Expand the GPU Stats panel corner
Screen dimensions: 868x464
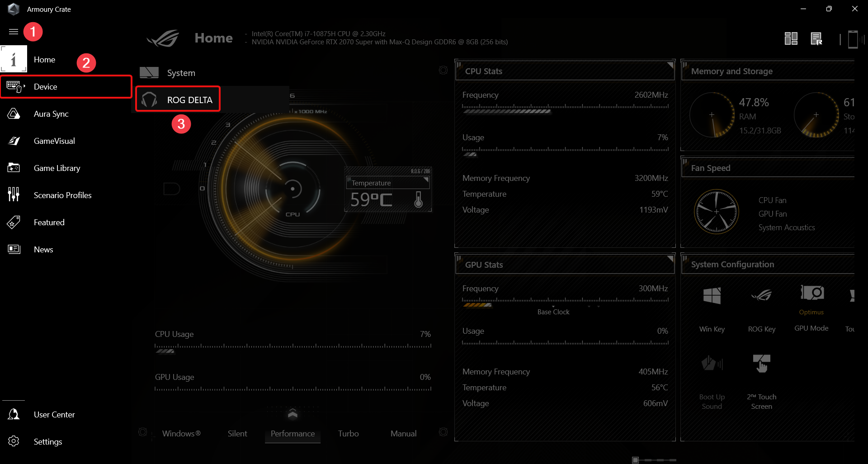coord(670,258)
